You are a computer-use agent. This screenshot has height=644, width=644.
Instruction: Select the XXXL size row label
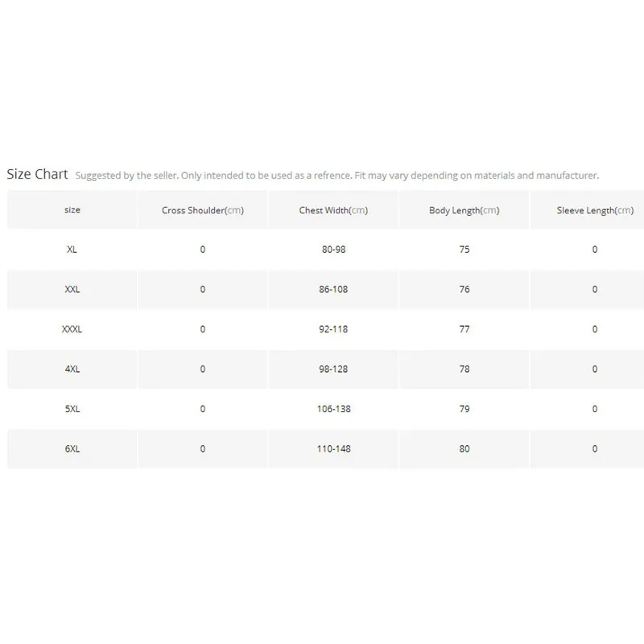coord(72,329)
